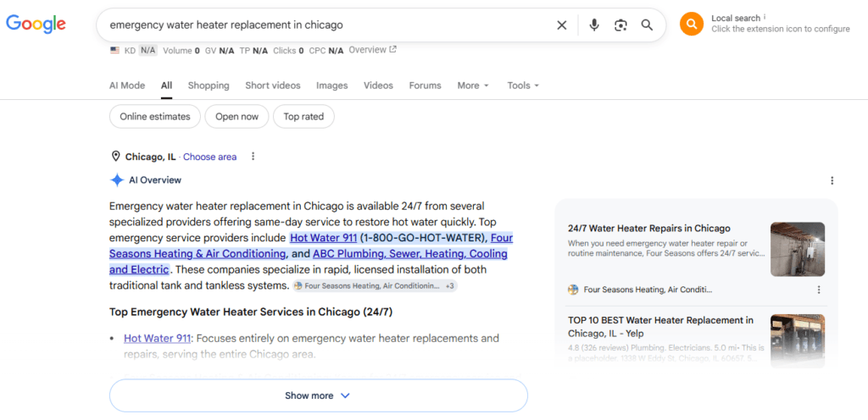The image size is (868, 420).
Task: Switch to Images tab
Action: pos(332,86)
